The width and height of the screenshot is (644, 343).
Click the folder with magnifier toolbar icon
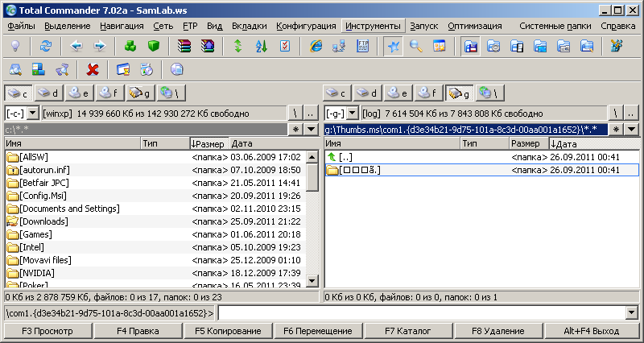point(587,46)
